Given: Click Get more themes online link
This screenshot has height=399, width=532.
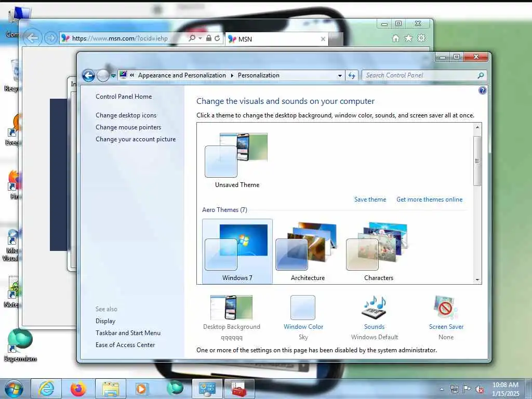Looking at the screenshot, I should click(x=430, y=199).
